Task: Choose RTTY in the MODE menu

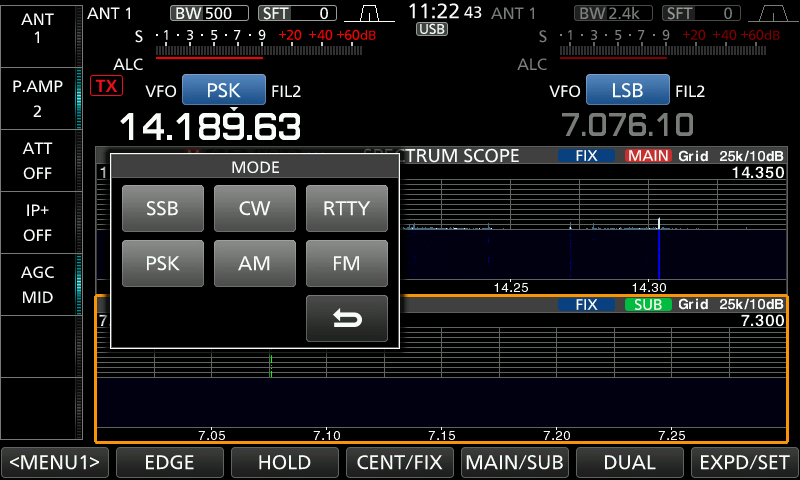Action: (346, 209)
